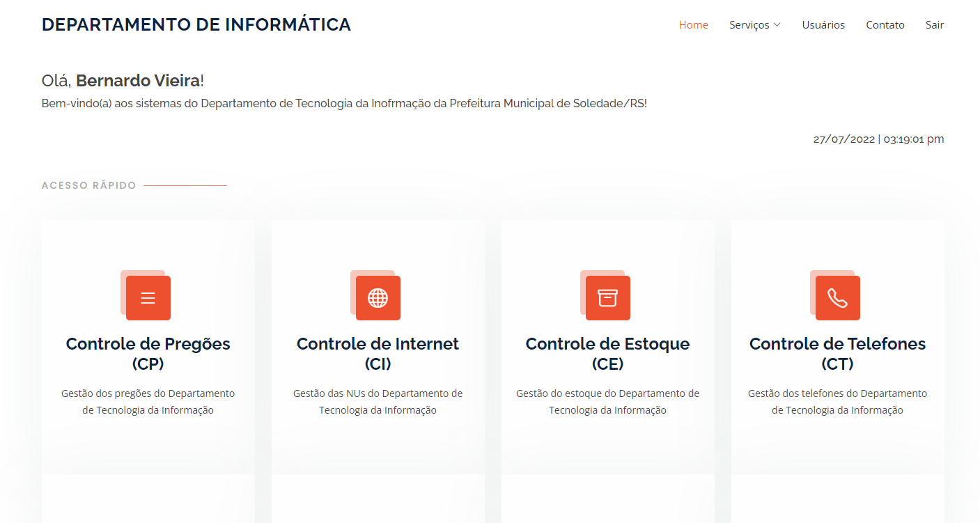
Task: Click the 'Gestão do estoque' description text
Action: 607,402
